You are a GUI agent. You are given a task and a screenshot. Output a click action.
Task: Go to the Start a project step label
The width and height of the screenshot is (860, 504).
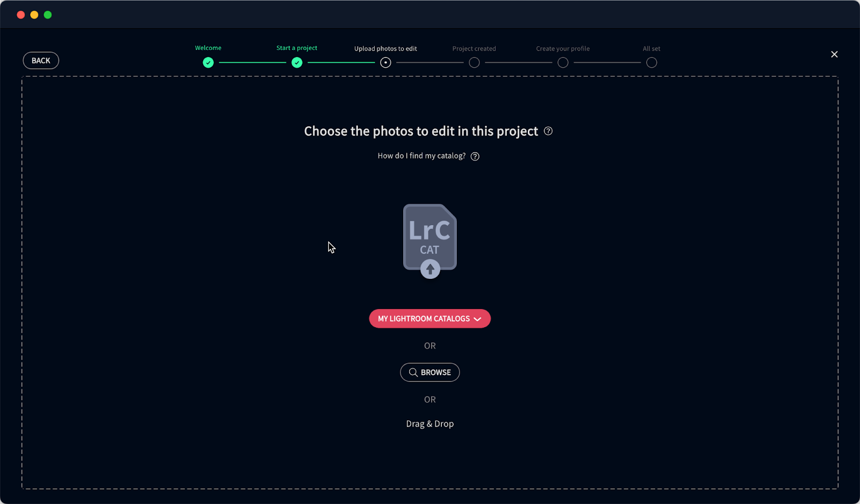pos(297,48)
